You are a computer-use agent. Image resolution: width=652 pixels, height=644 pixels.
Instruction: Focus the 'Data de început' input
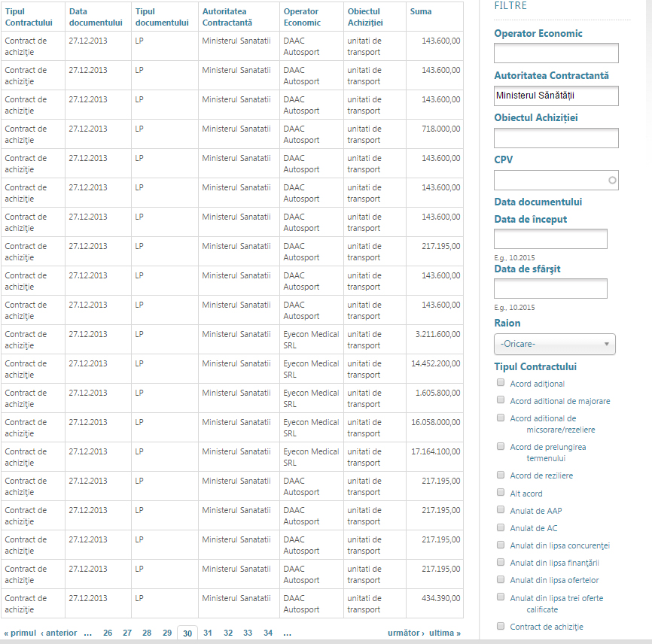(x=550, y=239)
